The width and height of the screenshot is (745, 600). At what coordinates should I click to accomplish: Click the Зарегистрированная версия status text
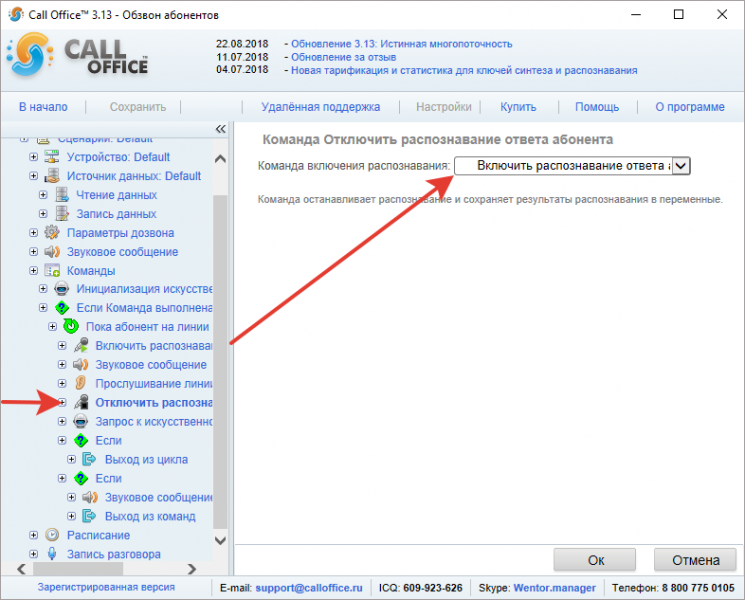pos(106,587)
